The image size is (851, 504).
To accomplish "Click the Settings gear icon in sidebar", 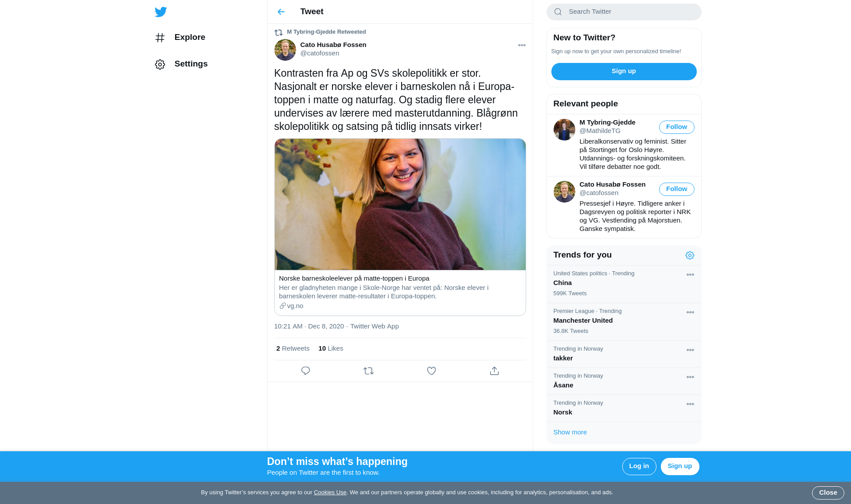I will pos(160,64).
